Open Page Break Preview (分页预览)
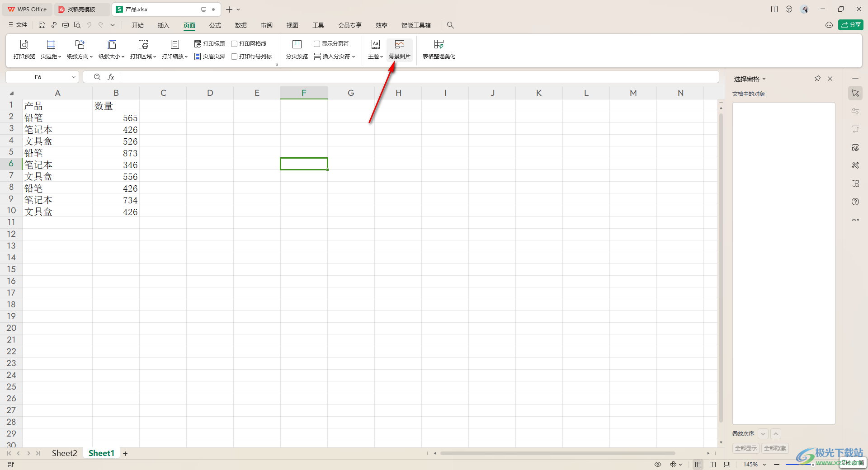Viewport: 868px width, 470px height. (297, 49)
